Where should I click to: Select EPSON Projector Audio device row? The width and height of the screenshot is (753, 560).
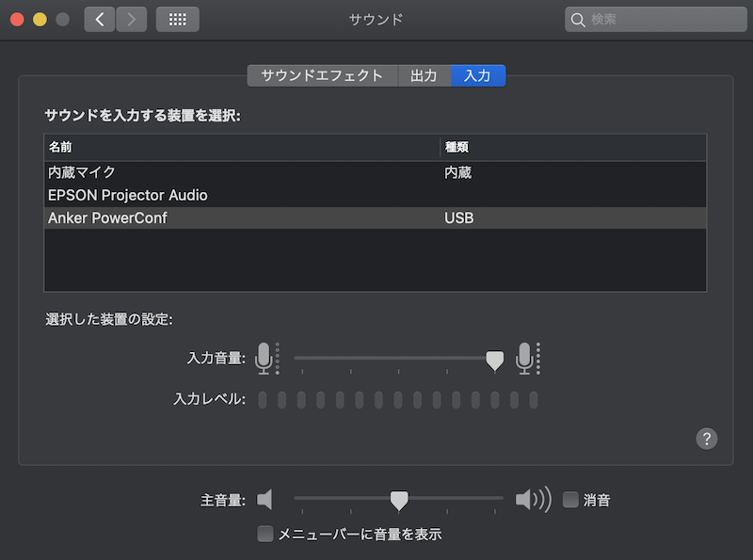coord(375,195)
